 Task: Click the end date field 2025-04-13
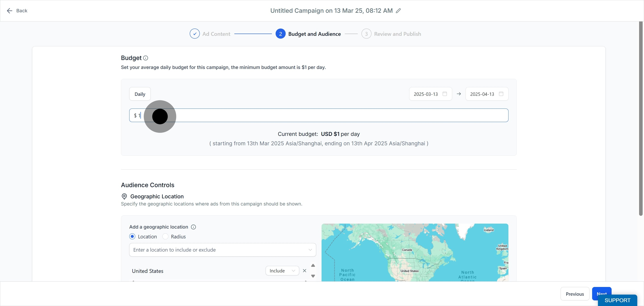pos(487,94)
